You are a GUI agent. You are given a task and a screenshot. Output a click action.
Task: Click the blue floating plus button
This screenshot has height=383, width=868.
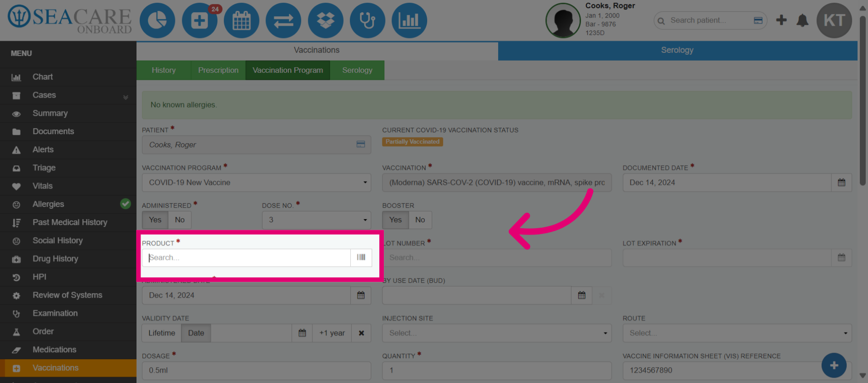click(x=834, y=365)
